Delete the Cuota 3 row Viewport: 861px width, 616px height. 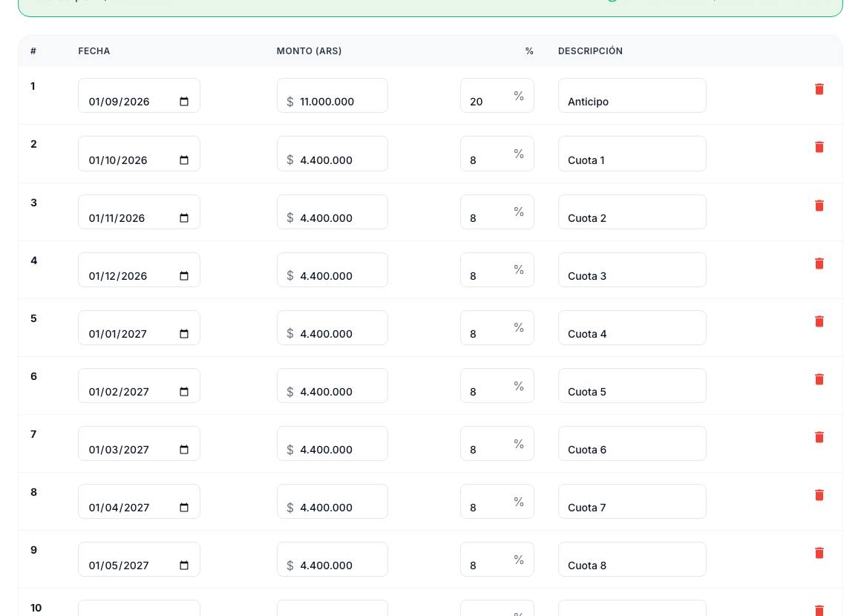click(x=819, y=263)
